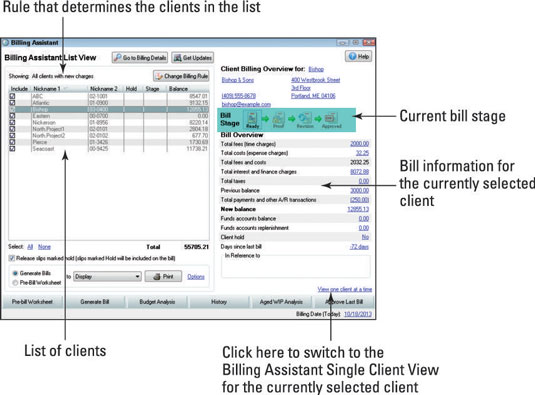Screen dimensions: 535x395
Task: Click the Options link next to Print
Action: (196, 277)
